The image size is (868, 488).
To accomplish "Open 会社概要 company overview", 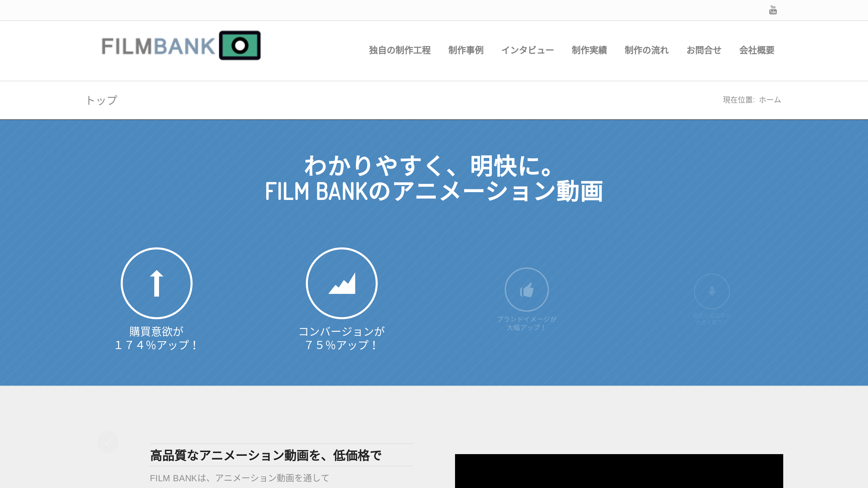I will click(x=757, y=50).
